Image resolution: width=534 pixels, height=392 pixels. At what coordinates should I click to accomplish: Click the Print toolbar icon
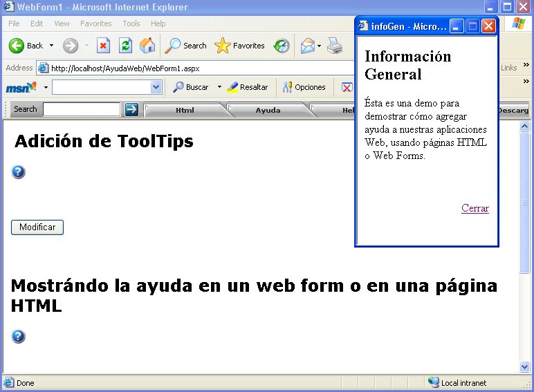(x=335, y=46)
